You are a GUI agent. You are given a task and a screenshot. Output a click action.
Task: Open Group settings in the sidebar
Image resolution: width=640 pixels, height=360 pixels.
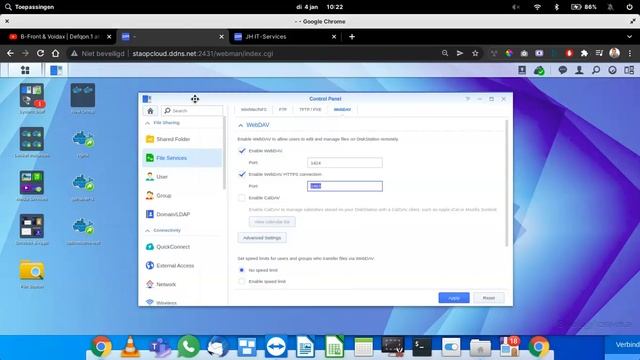click(x=182, y=196)
